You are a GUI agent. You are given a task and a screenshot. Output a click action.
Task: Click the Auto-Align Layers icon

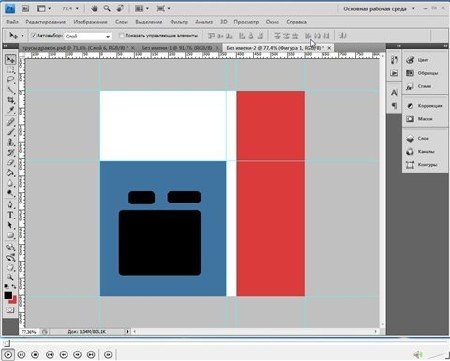(343, 36)
